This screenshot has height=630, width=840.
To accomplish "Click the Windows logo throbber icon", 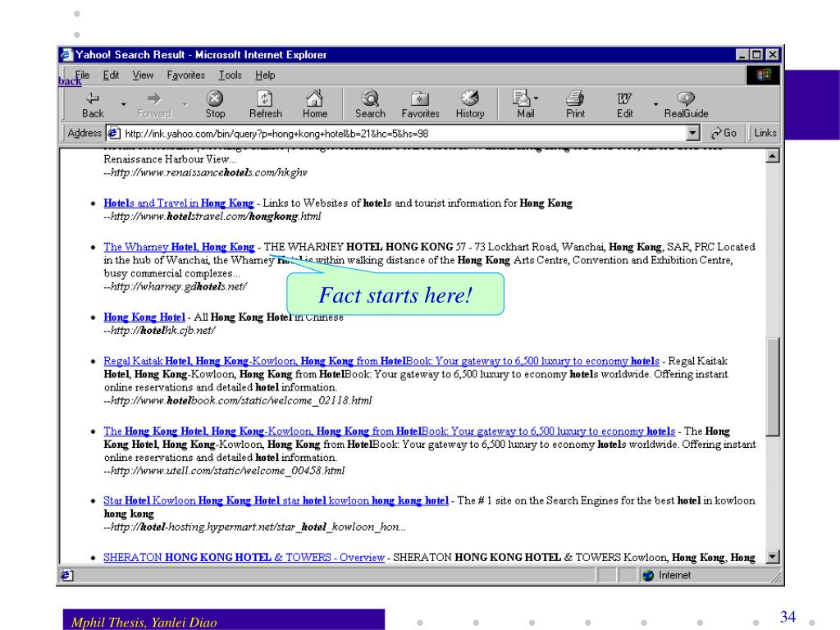I will [763, 75].
